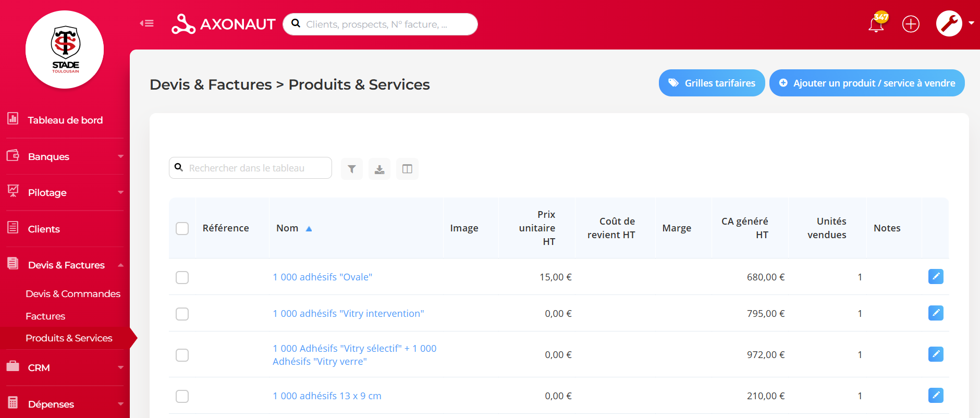Image resolution: width=980 pixels, height=418 pixels.
Task: Click the quick-add plus circle icon
Action: 911,24
